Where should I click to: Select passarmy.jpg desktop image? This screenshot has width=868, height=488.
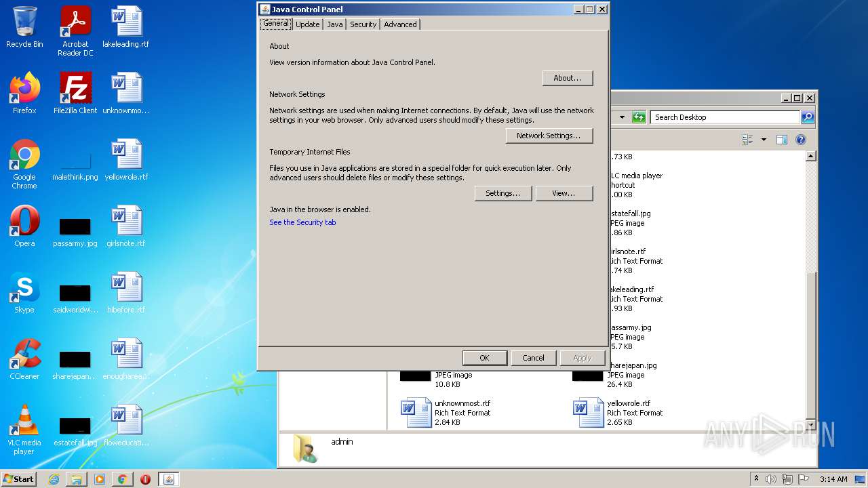75,231
